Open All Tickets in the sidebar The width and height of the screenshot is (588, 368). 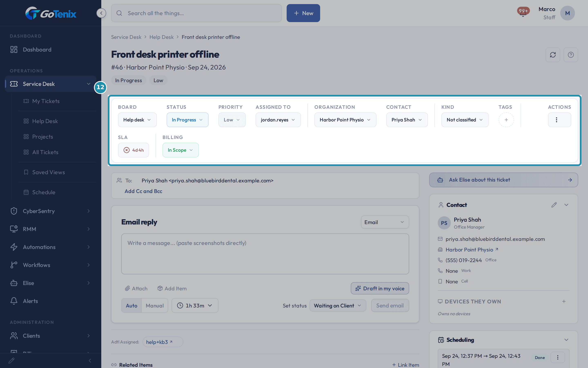click(x=57, y=152)
